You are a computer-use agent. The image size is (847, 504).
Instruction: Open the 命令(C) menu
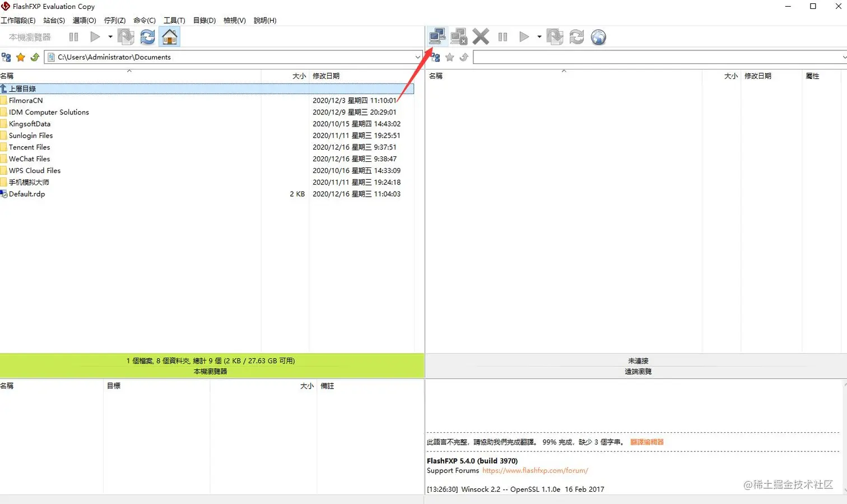[145, 20]
